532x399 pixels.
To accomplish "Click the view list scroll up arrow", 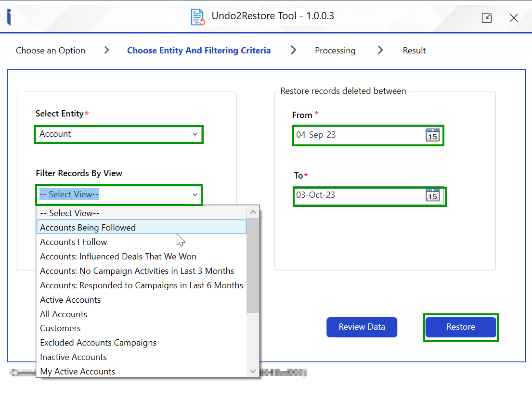I will tap(253, 212).
